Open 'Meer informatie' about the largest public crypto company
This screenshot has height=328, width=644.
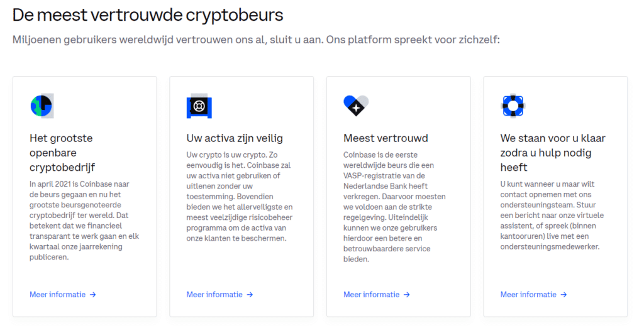[57, 295]
